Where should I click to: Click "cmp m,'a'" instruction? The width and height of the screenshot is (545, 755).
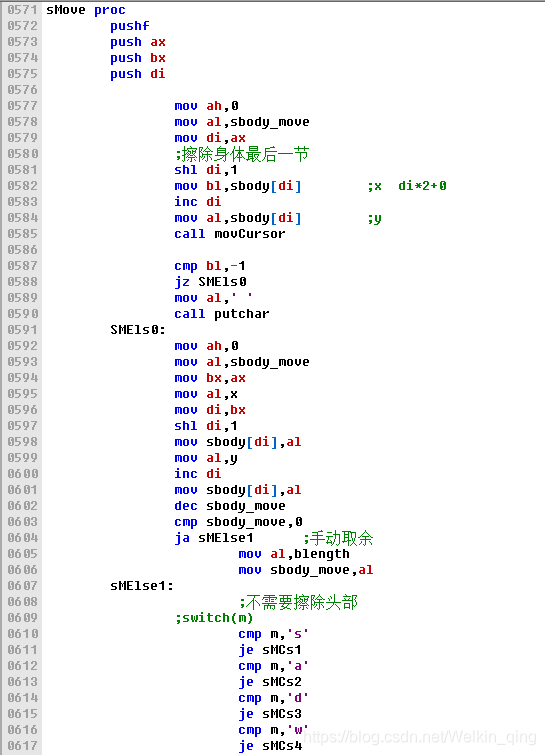click(273, 666)
